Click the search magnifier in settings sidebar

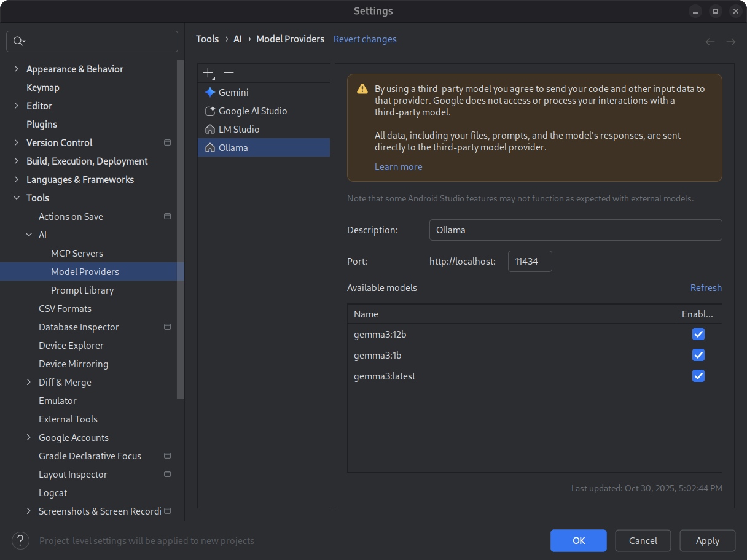click(19, 41)
